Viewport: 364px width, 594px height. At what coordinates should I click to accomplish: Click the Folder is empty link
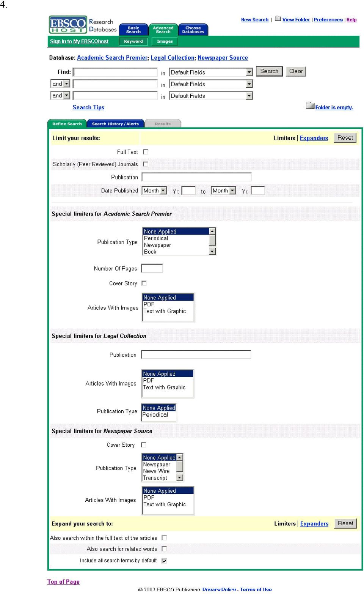coord(334,107)
